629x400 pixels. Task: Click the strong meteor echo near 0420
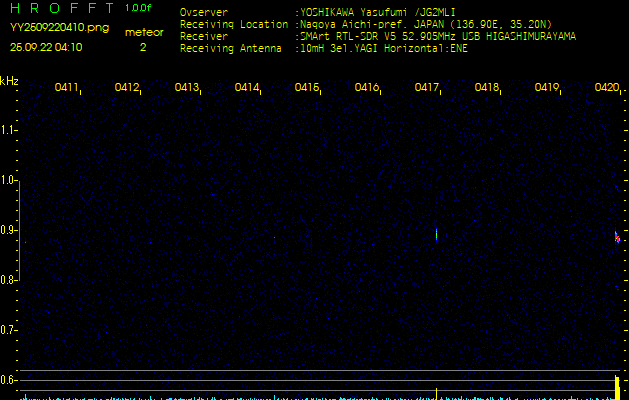[x=617, y=238]
